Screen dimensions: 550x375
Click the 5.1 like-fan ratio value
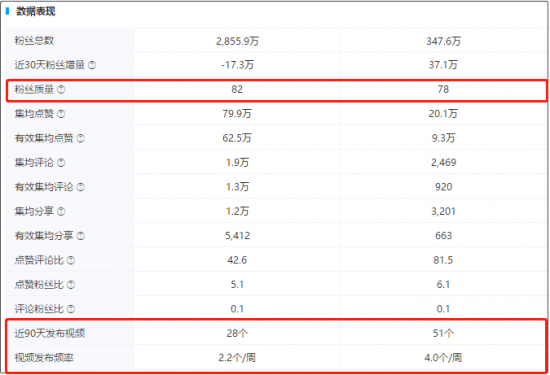point(237,284)
